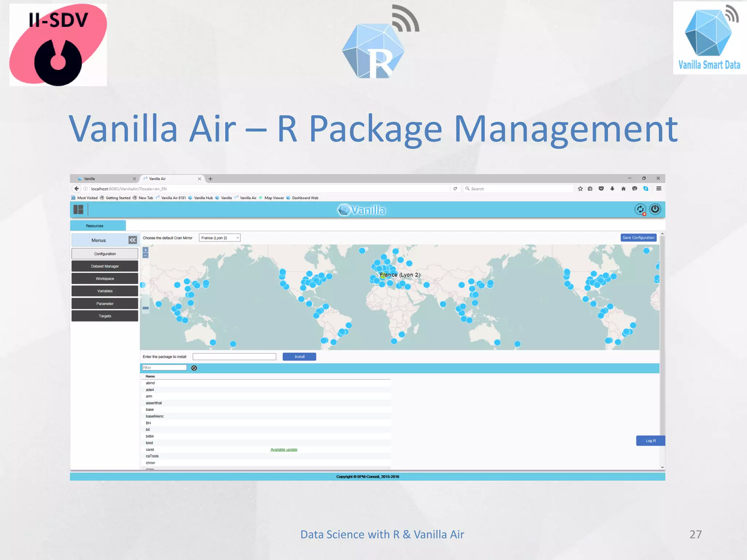Open the bookmarks list icon
The image size is (747, 560).
pos(590,188)
